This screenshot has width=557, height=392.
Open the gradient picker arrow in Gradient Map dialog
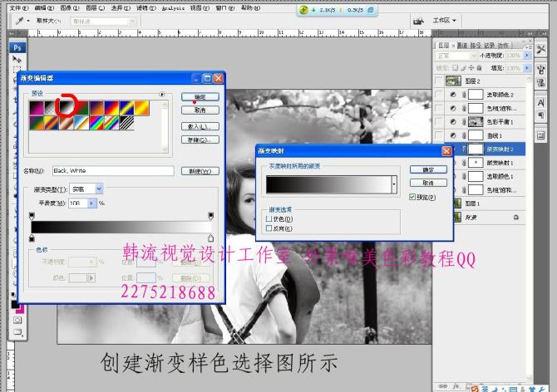point(394,184)
